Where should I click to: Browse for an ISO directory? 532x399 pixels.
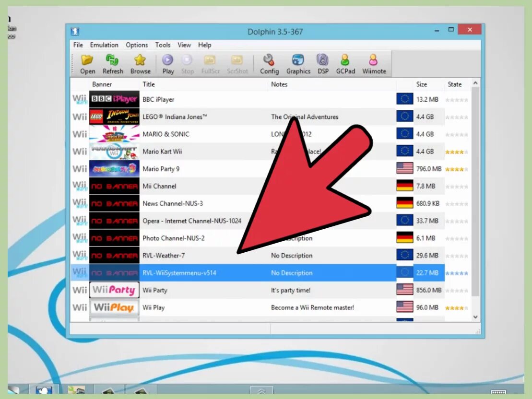pos(140,64)
